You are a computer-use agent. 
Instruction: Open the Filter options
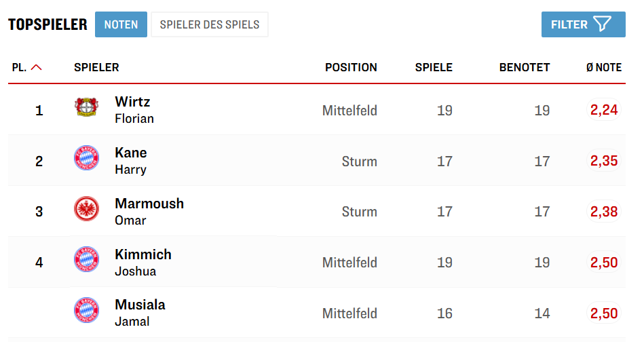pos(582,24)
